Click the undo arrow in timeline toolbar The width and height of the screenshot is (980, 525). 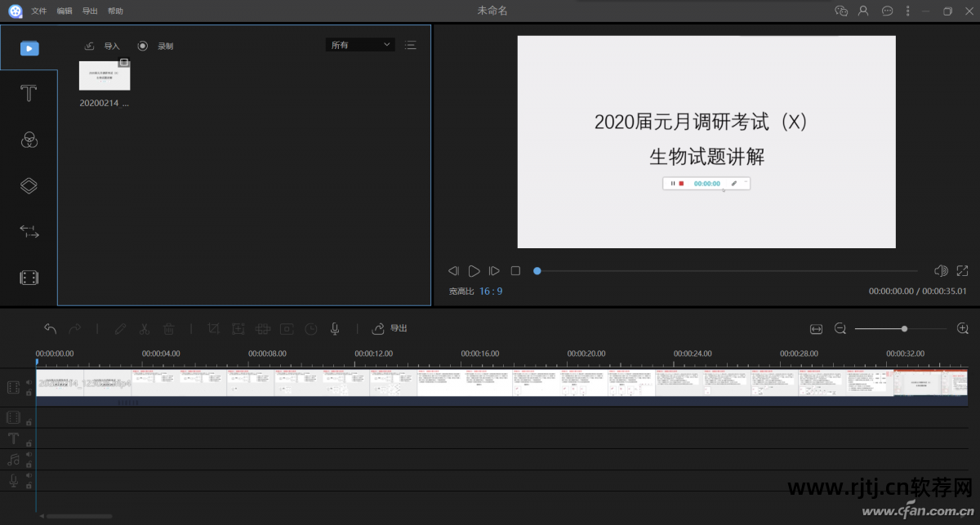pos(50,328)
